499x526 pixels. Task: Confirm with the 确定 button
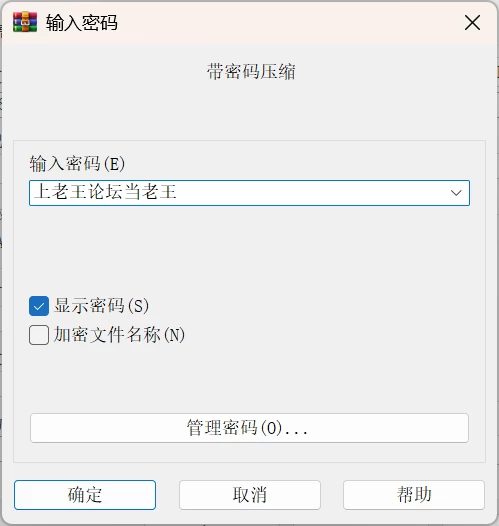pyautogui.click(x=85, y=495)
